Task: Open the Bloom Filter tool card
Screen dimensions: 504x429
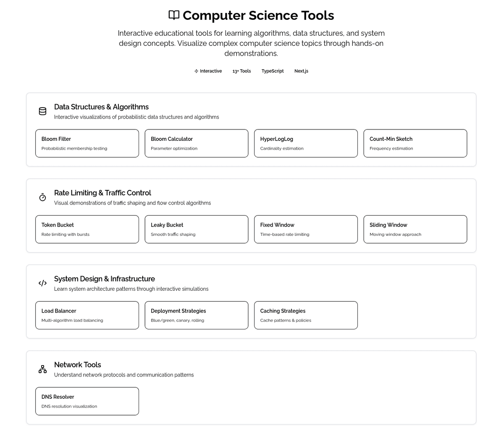Action: (x=87, y=143)
